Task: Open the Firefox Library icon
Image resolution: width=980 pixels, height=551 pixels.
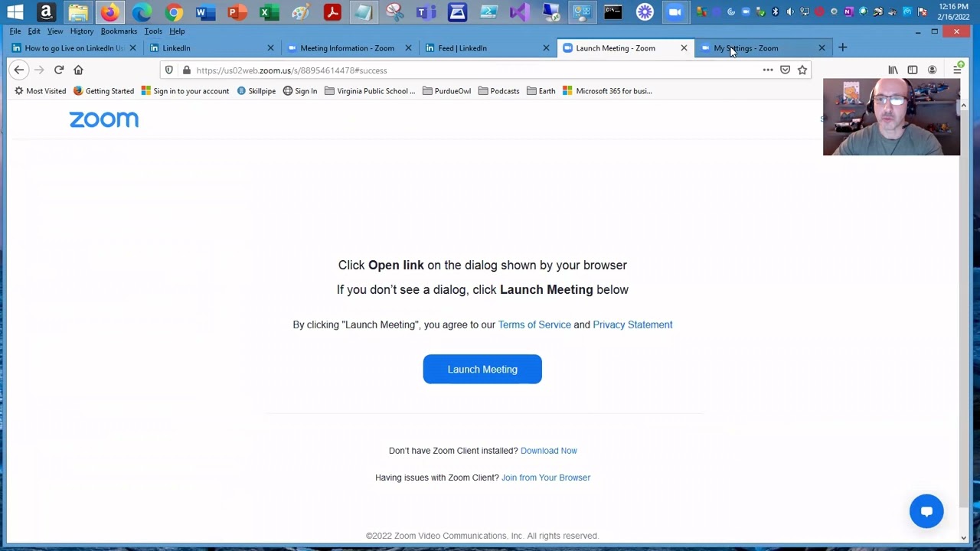Action: (x=893, y=70)
